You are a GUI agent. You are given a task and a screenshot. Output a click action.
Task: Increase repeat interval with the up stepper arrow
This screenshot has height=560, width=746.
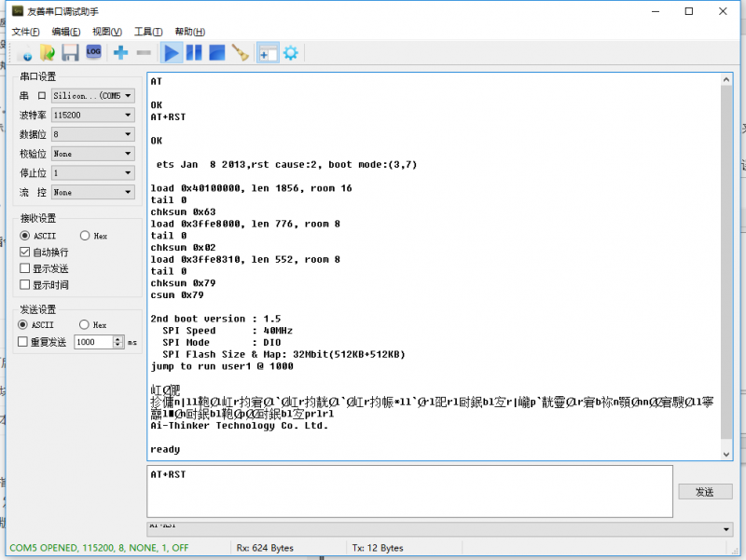[x=118, y=338]
